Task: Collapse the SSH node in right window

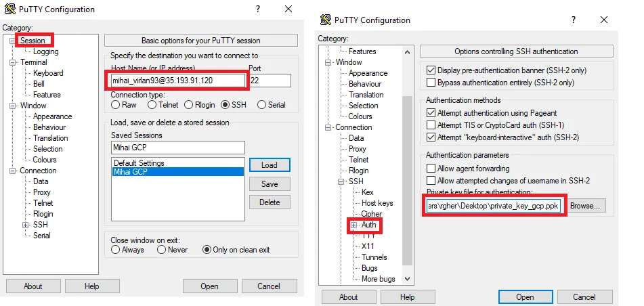Action: (x=341, y=181)
